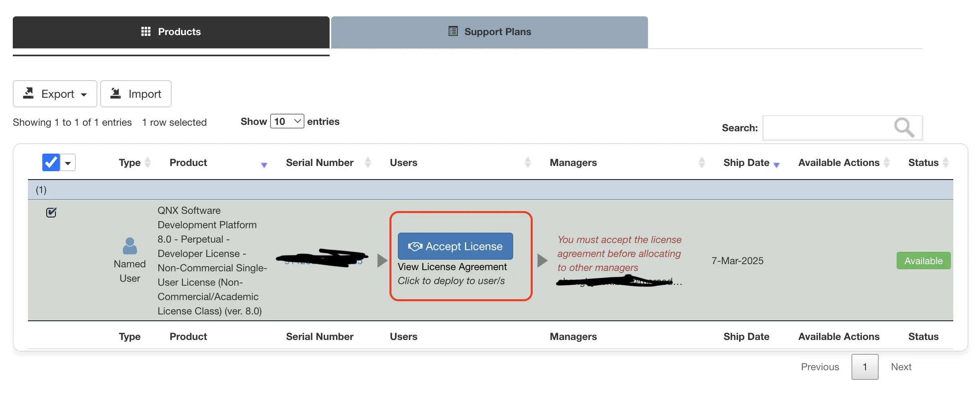Uncheck the QNX license row checkbox
980x395 pixels.
(51, 213)
